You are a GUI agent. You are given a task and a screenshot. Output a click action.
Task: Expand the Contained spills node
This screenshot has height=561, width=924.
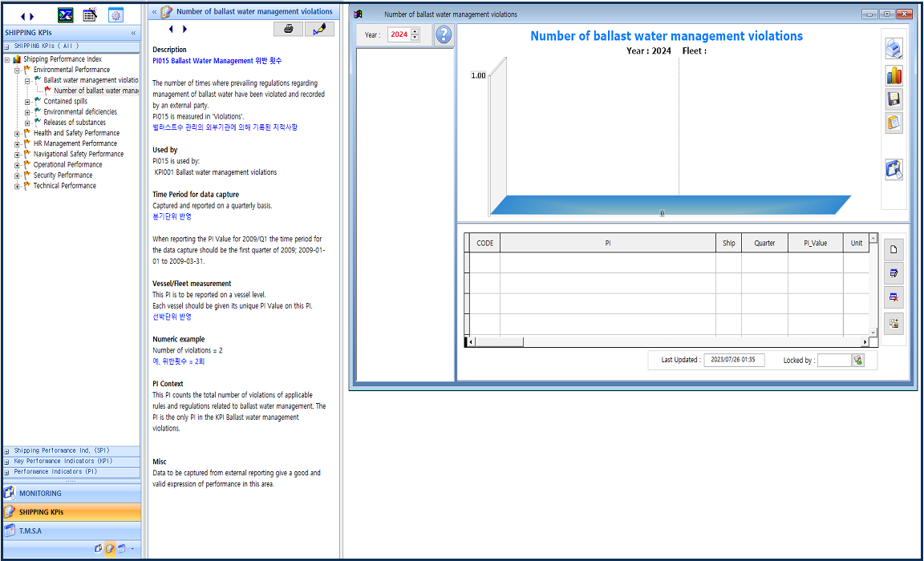(x=27, y=102)
